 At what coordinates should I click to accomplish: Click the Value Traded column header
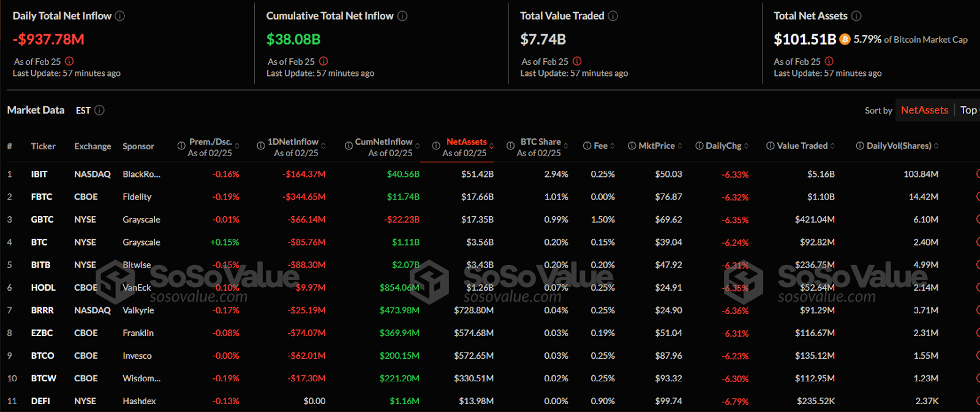pyautogui.click(x=802, y=146)
